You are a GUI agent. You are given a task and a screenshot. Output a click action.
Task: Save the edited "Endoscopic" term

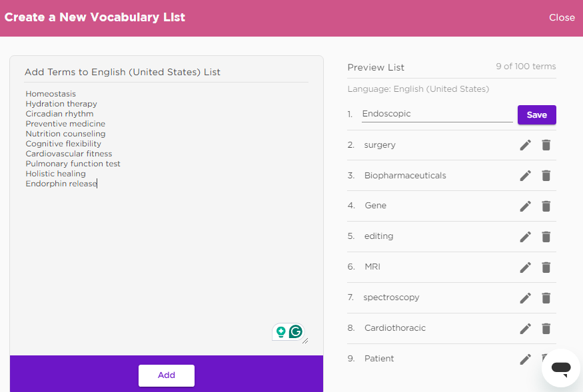(537, 115)
